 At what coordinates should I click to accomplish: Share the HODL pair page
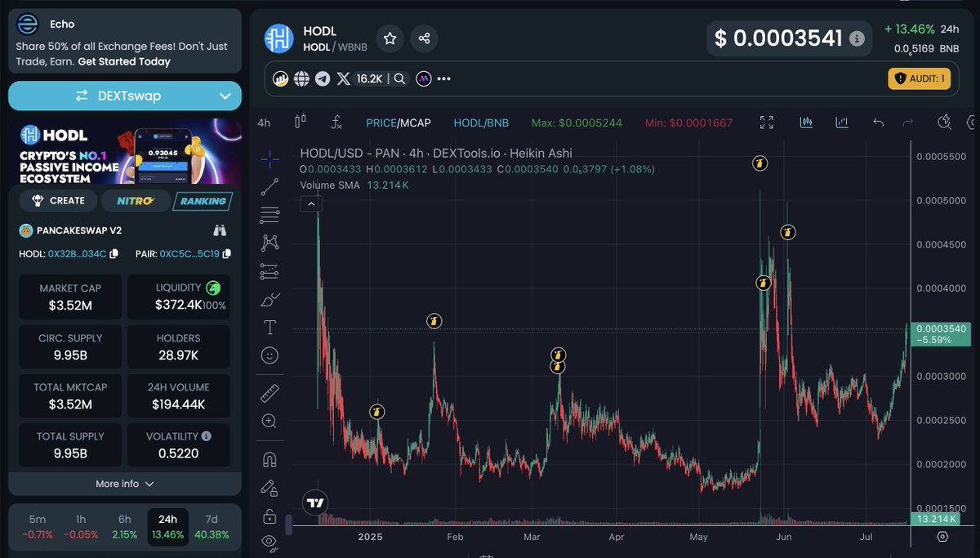[x=425, y=38]
